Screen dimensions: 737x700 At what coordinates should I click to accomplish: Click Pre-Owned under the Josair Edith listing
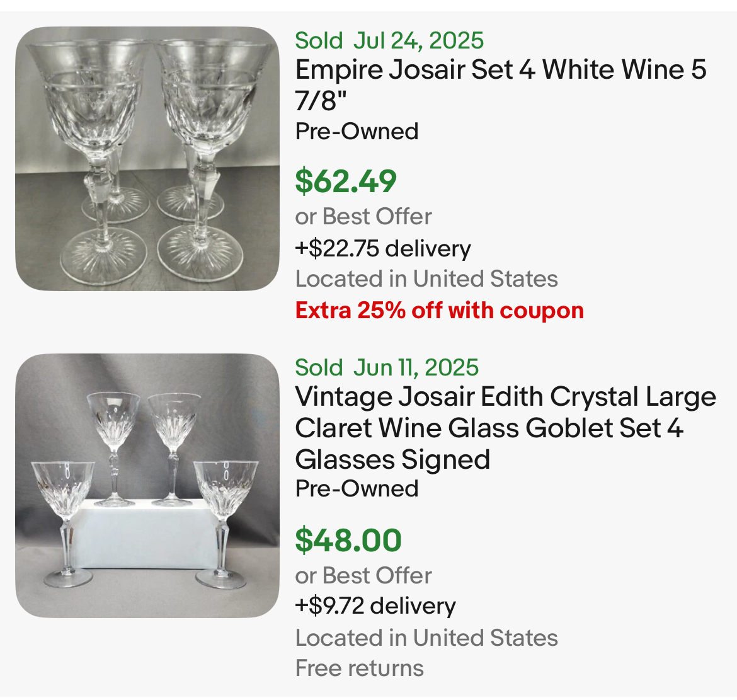pyautogui.click(x=357, y=488)
